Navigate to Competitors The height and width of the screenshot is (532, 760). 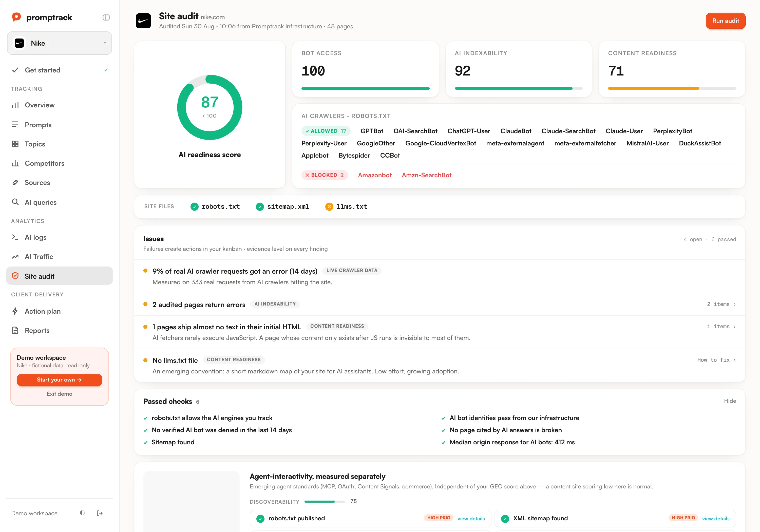[x=60, y=163]
